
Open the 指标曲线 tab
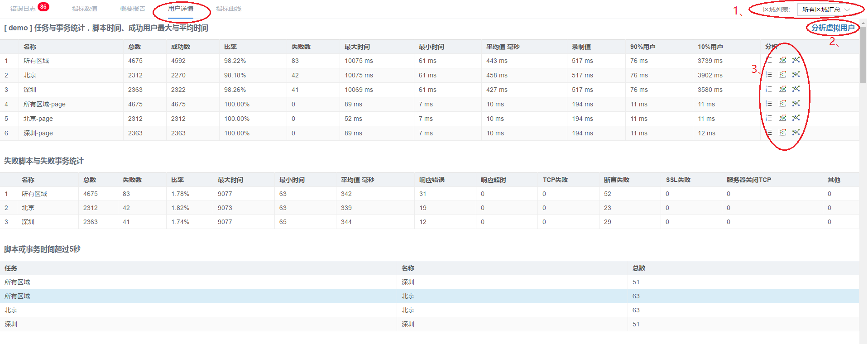(x=229, y=9)
